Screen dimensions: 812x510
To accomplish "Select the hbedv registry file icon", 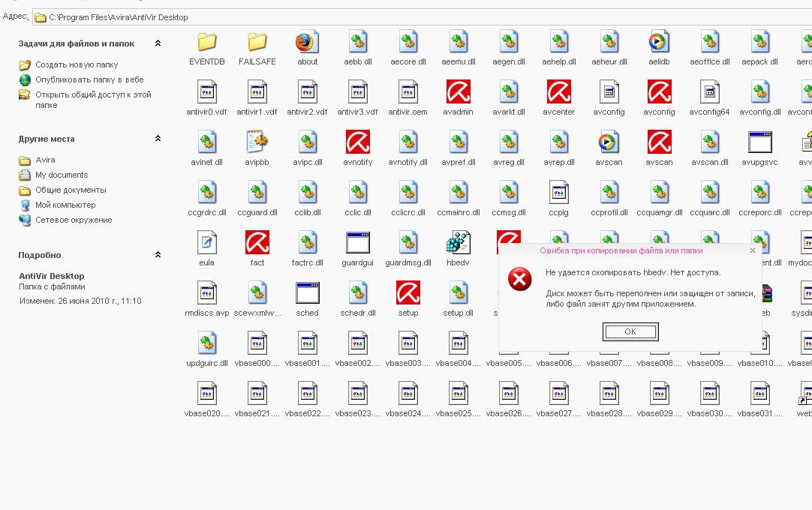I will click(458, 244).
